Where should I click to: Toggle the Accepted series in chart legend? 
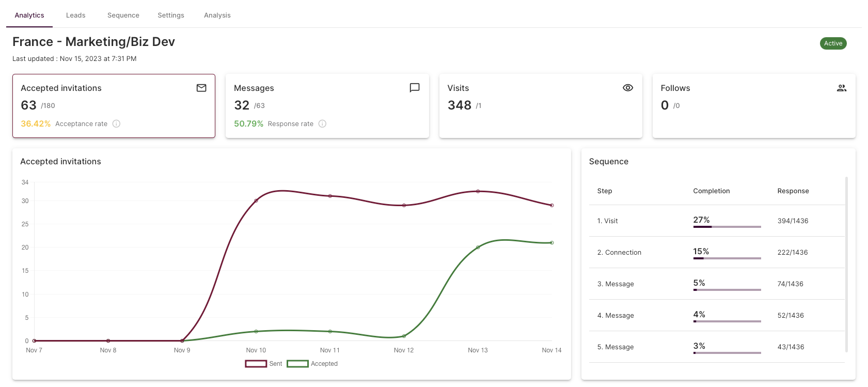[x=312, y=364]
